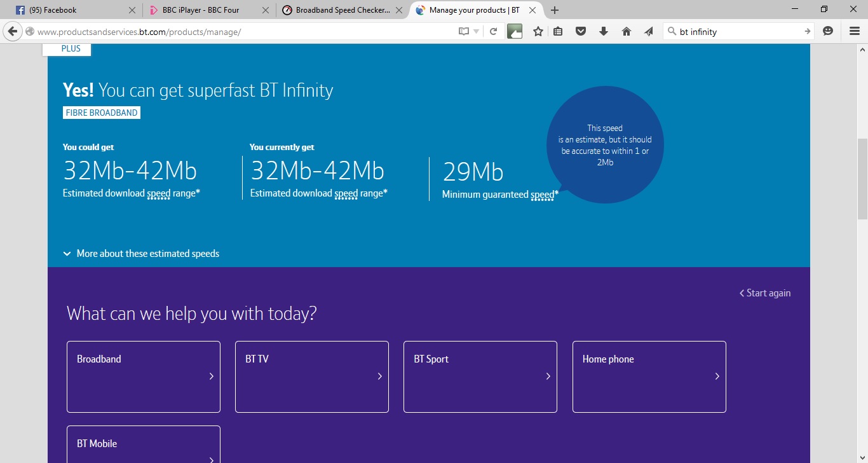868x463 pixels.
Task: Go to the browser Home page
Action: pyautogui.click(x=626, y=31)
